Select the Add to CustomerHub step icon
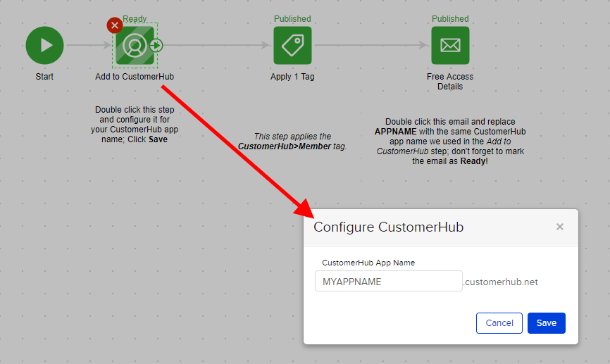This screenshot has width=610, height=364. pos(135,46)
